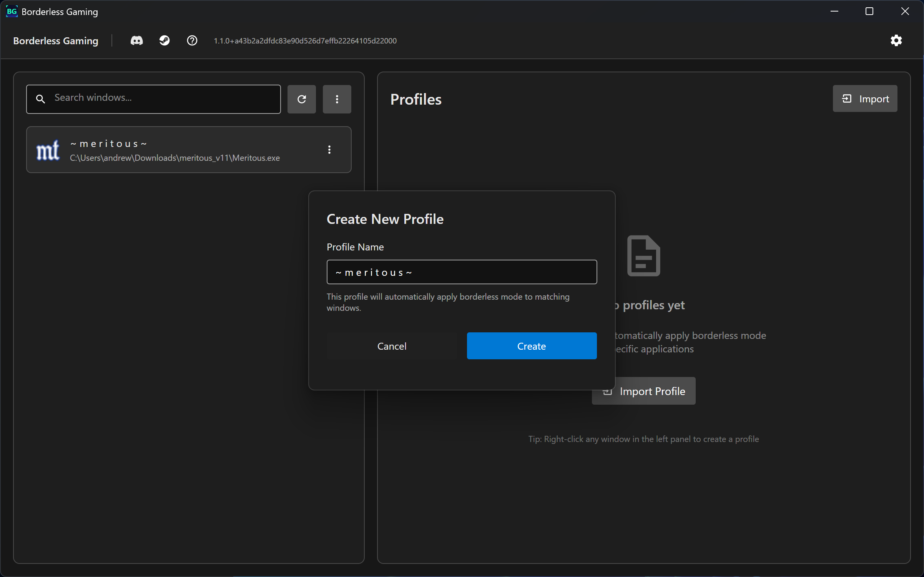Click the Borderless Gaming BG logo
Screen dimensions: 924x577
point(12,12)
